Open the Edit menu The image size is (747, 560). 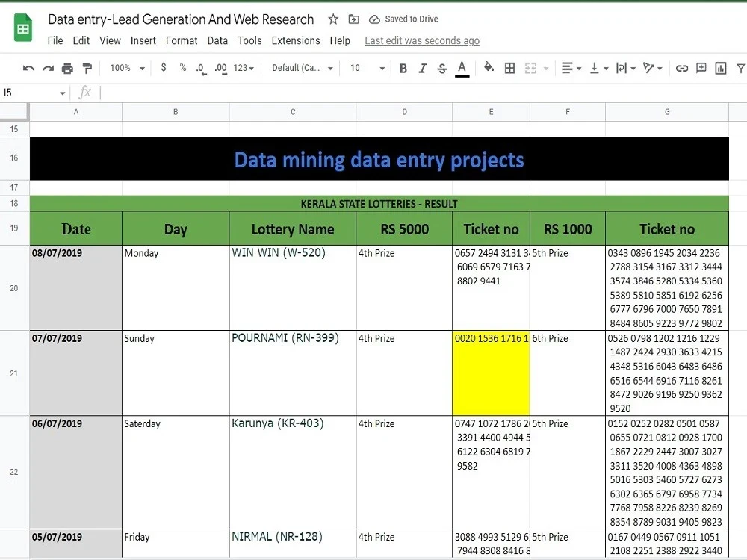pos(81,40)
